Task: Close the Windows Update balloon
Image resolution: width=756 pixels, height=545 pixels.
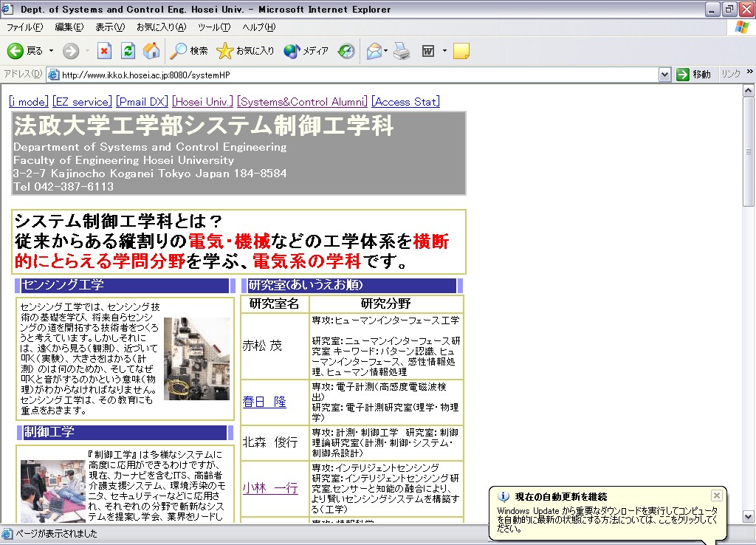Action: click(717, 496)
